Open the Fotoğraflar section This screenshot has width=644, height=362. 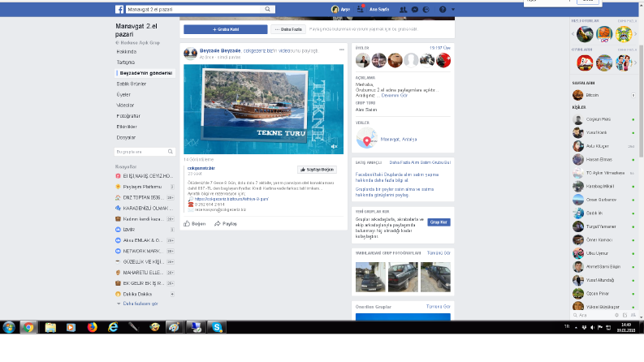point(128,116)
